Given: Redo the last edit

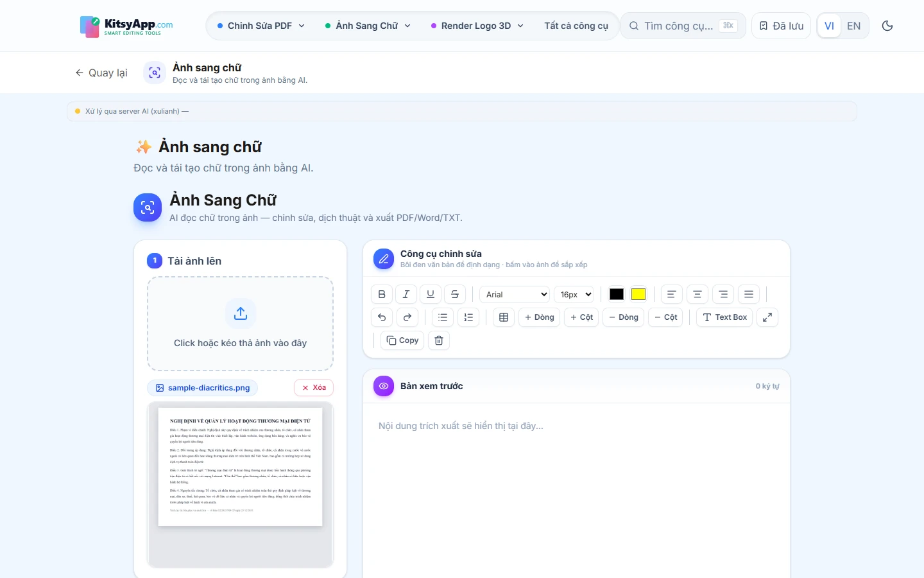Looking at the screenshot, I should (x=407, y=317).
